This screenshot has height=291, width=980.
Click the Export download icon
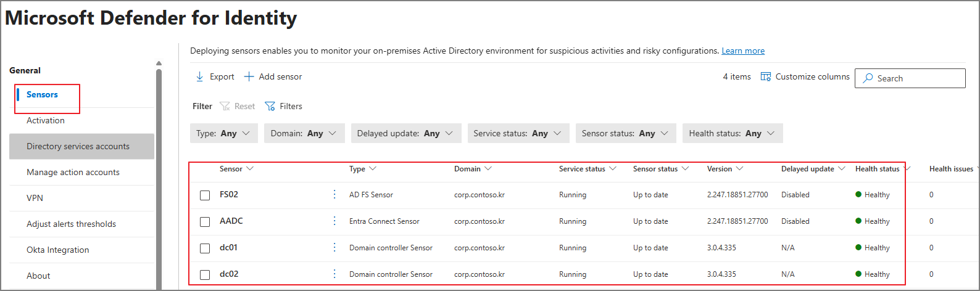coord(199,76)
